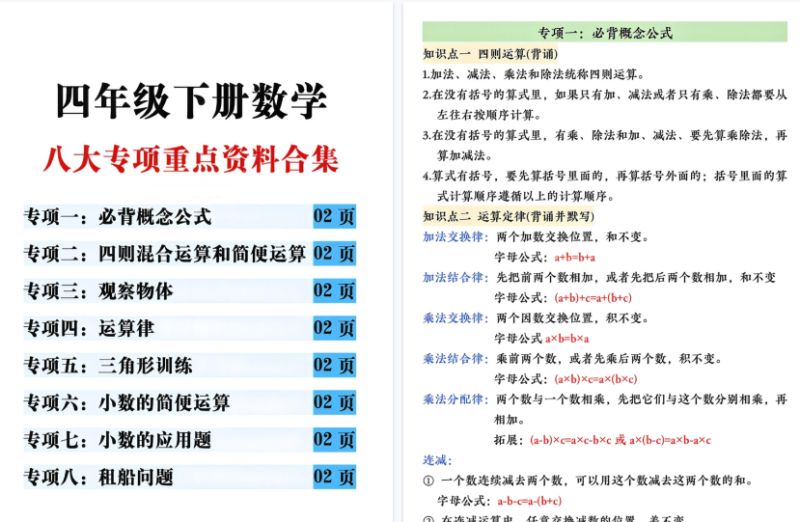Screen dimensions: 800x522
Task: Click the 02页 badge beside 租船问题
Action: (334, 477)
